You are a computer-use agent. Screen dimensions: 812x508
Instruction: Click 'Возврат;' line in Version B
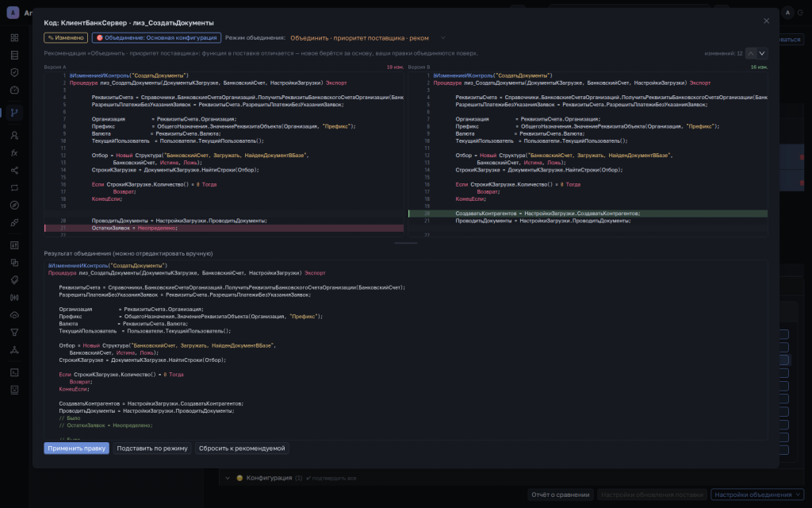tap(488, 192)
